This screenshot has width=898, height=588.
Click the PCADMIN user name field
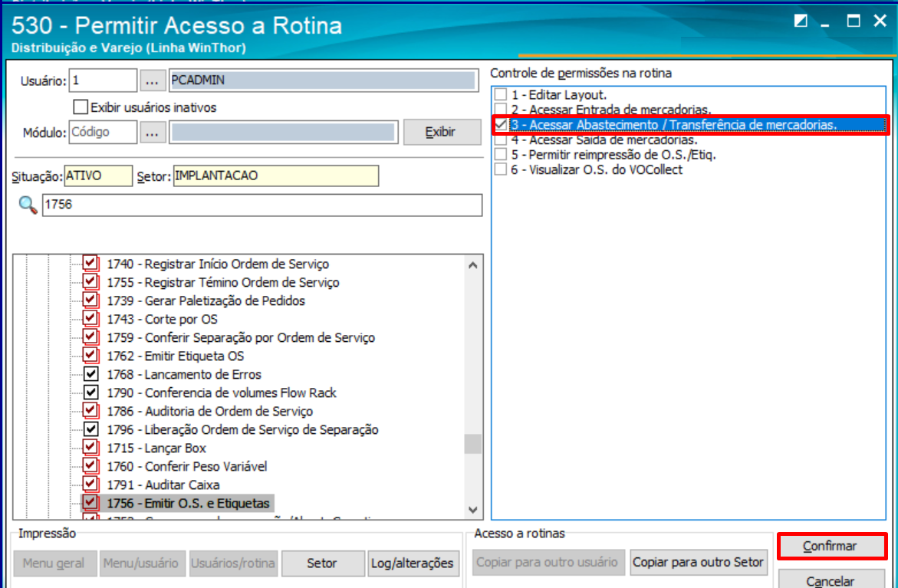[324, 80]
